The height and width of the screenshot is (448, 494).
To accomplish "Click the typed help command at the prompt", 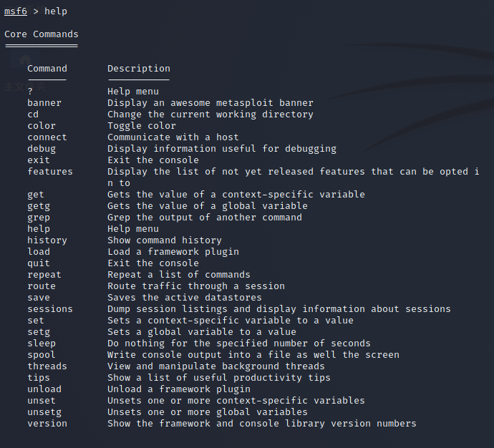I will pos(56,11).
